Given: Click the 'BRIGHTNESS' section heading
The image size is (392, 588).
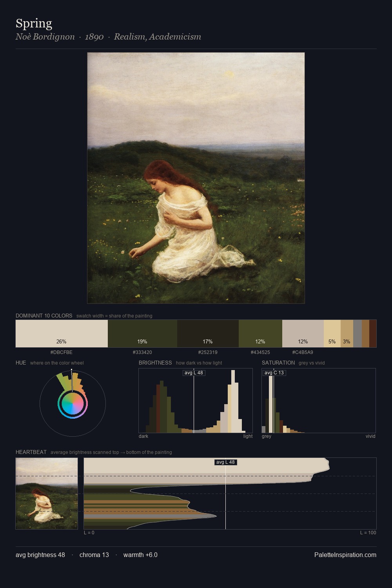Looking at the screenshot, I should point(155,363).
